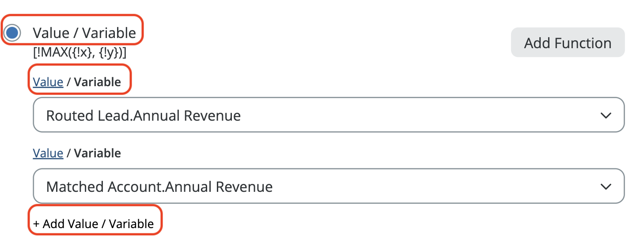Viewport: 644px width, 244px height.
Task: Click the + Add Value / Variable link
Action: [94, 224]
